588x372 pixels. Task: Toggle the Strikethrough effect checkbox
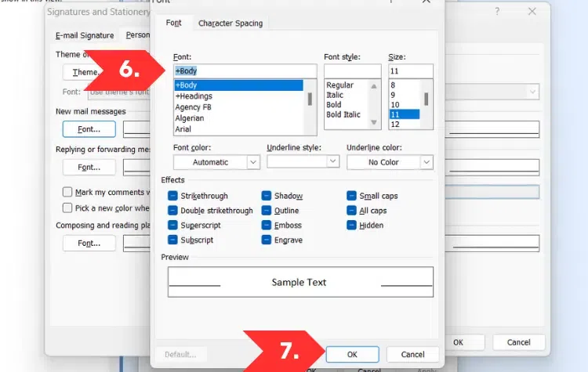(172, 196)
